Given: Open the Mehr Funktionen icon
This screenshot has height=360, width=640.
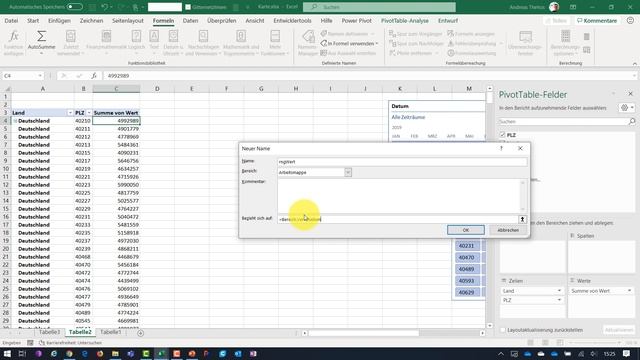Looking at the screenshot, I should coord(275,36).
